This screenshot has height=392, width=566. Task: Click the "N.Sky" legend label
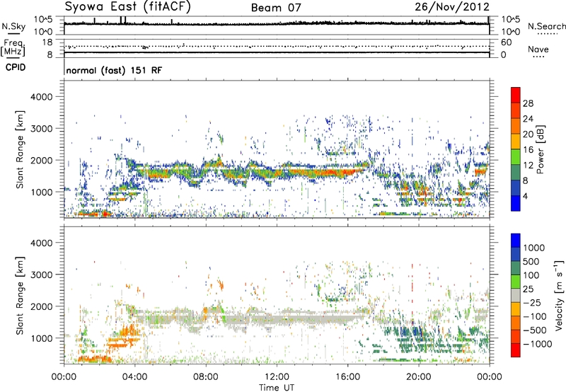coord(13,26)
